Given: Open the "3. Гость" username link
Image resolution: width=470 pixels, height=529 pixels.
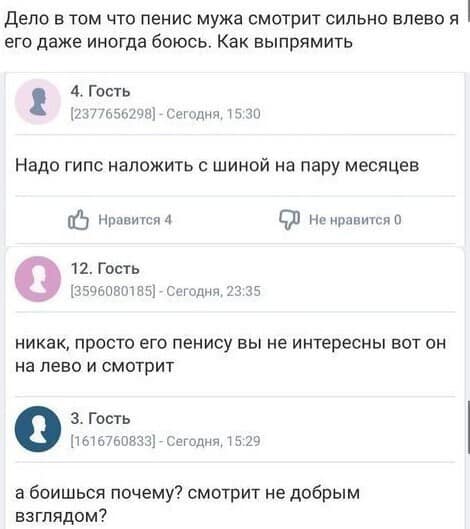Looking at the screenshot, I should click(x=100, y=418).
